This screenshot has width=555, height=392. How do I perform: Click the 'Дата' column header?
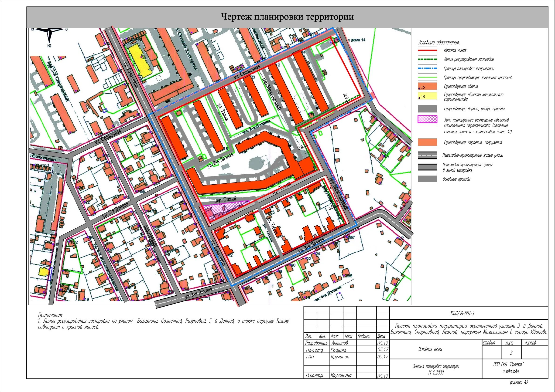point(381,336)
